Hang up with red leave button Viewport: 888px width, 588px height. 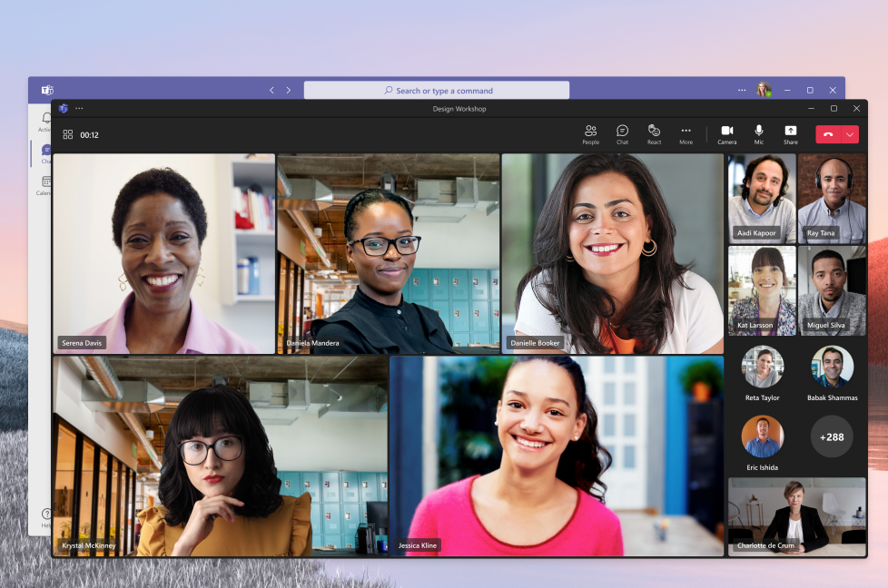pyautogui.click(x=829, y=134)
